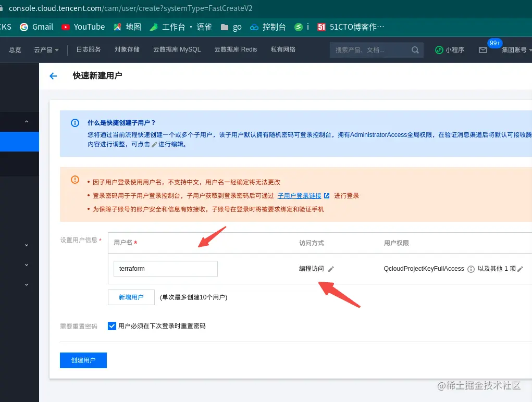Click the 创建用户 button
Viewport: 532px width, 402px height.
click(83, 360)
